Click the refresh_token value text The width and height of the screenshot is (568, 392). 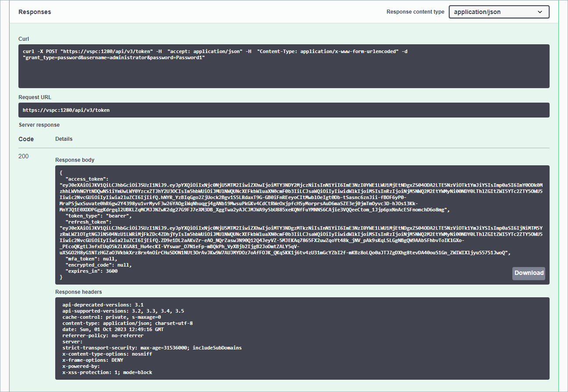point(301,240)
